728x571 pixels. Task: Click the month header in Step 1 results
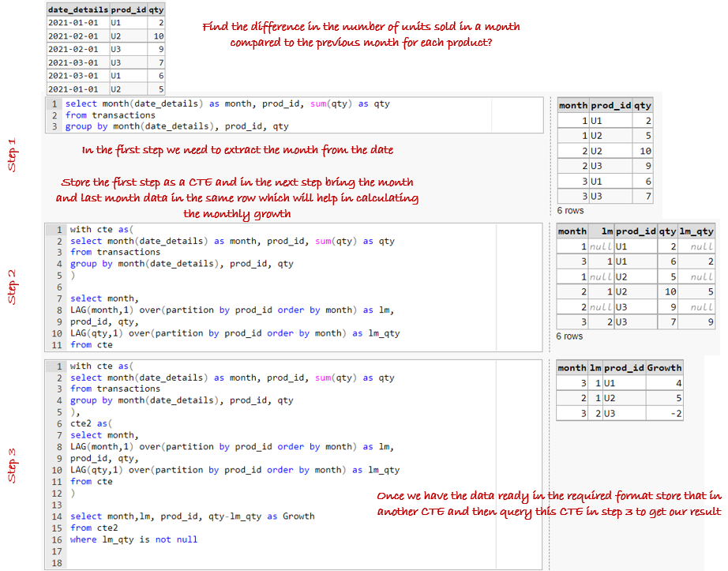[x=572, y=105]
